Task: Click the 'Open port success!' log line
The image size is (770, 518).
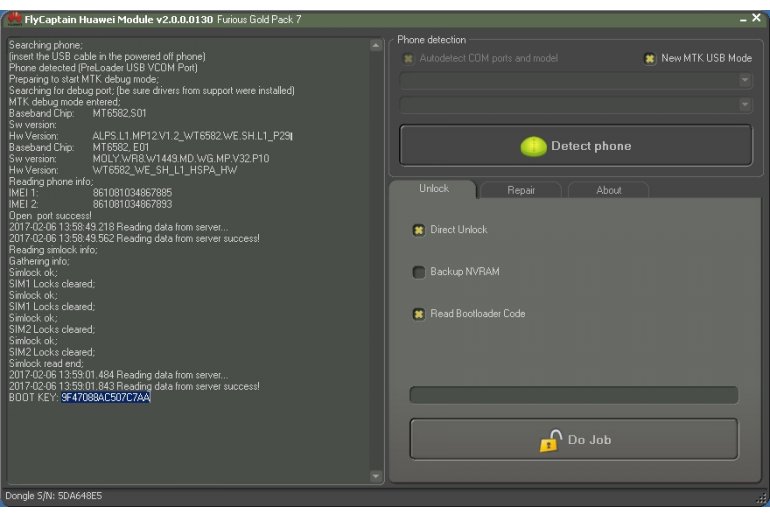Action: tap(50, 215)
